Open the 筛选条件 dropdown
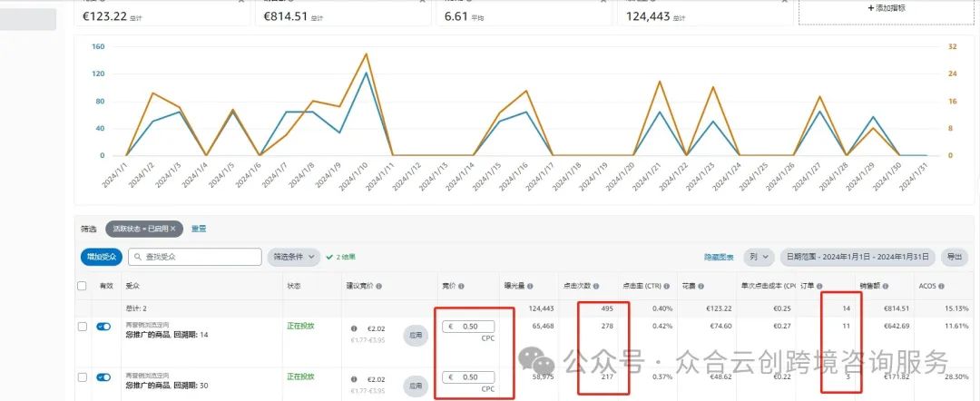Screen dimensions: 980x401 point(294,257)
